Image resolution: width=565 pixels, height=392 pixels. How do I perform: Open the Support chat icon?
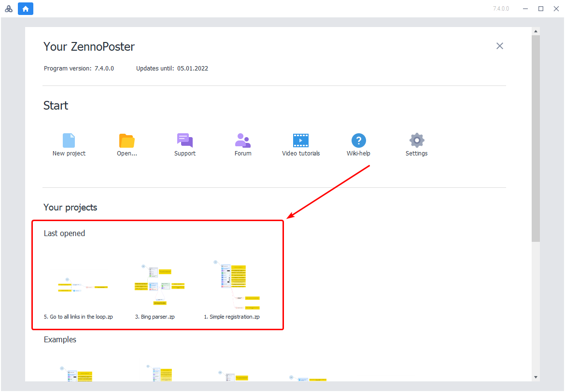point(184,140)
